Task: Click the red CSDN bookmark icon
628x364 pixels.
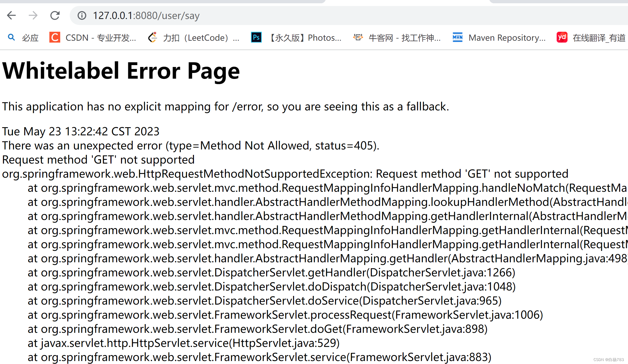Action: click(55, 37)
